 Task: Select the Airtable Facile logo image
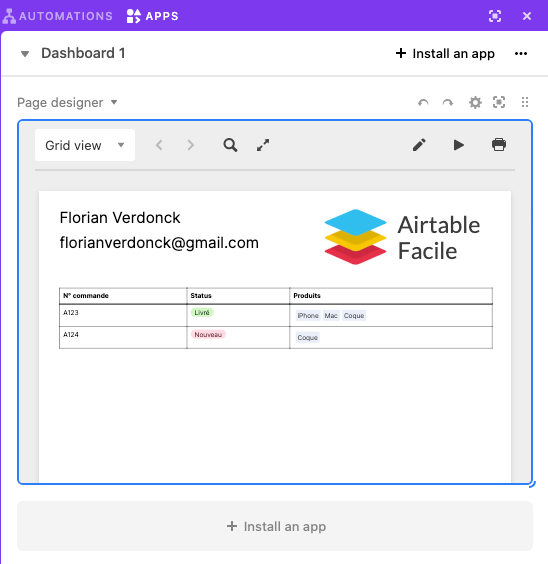coord(402,237)
